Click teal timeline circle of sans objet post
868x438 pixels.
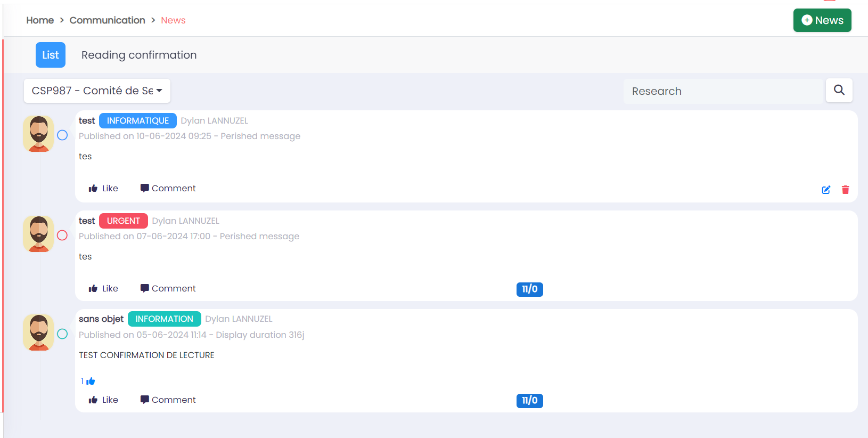[x=62, y=334]
